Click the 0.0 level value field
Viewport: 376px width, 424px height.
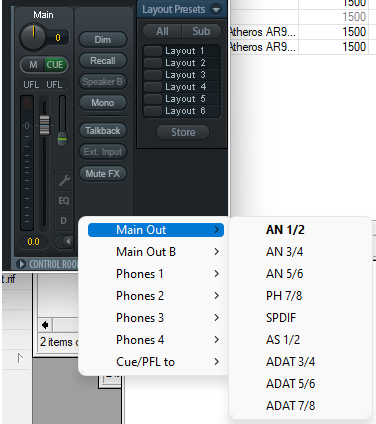[x=33, y=242]
